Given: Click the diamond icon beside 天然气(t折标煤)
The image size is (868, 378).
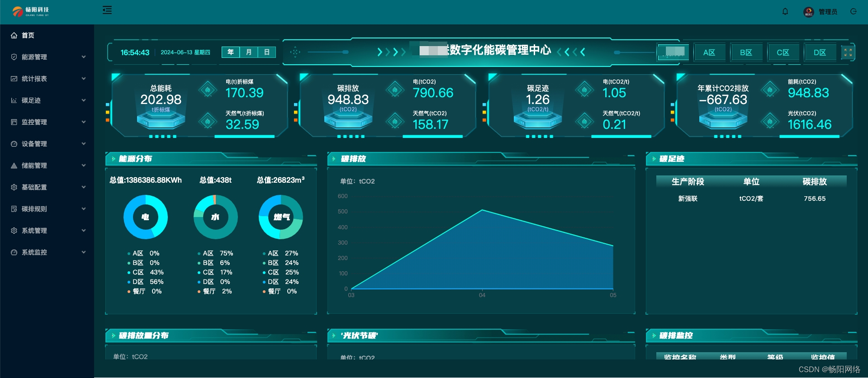Looking at the screenshot, I should coord(208,121).
